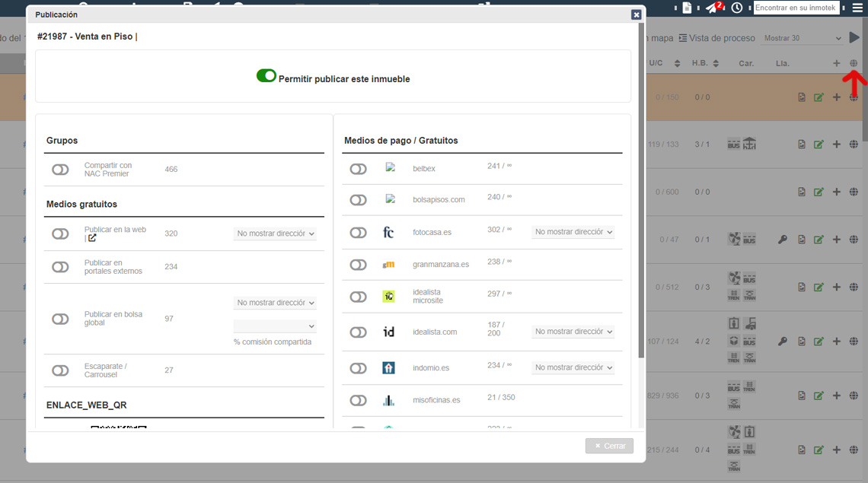
Task: Click the globe icon in the 829 / 936 row
Action: click(x=854, y=396)
